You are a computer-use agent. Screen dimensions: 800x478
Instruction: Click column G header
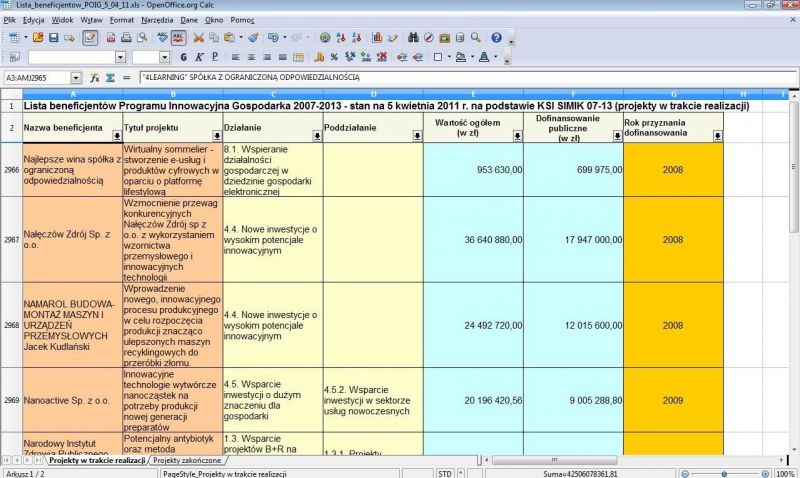pos(673,94)
